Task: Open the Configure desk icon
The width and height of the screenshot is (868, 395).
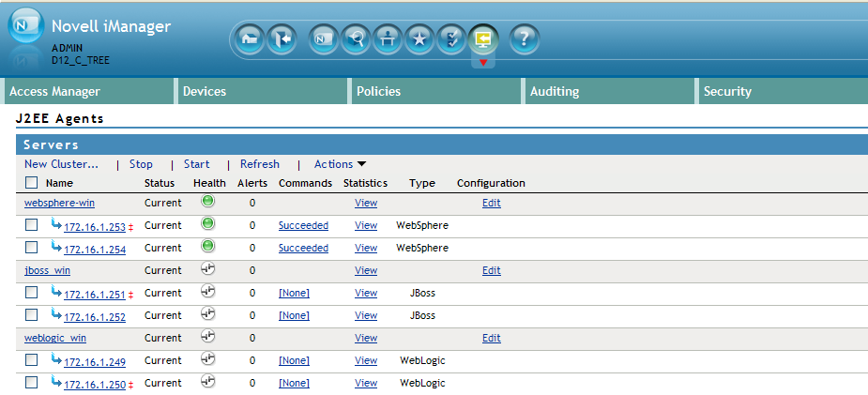Action: coord(388,39)
